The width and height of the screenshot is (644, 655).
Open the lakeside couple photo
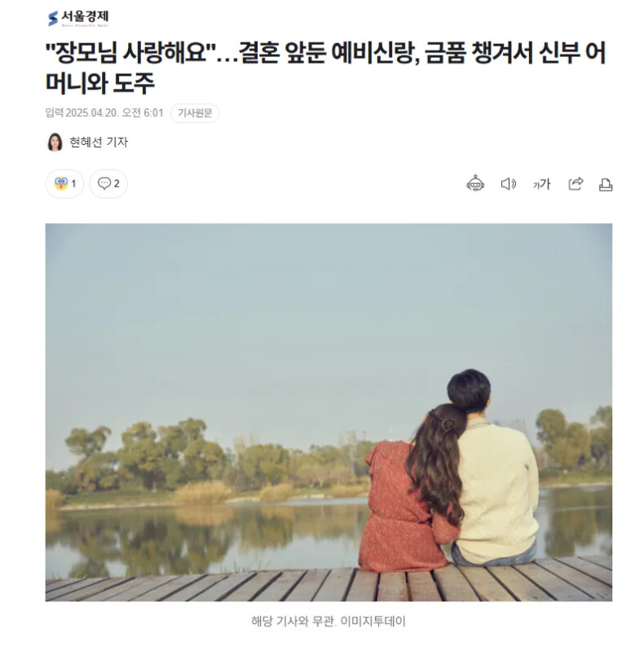[x=329, y=412]
